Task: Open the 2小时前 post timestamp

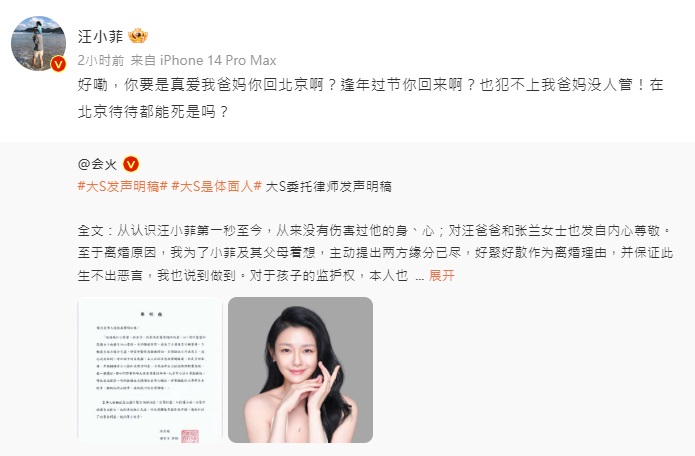Action: [101, 60]
